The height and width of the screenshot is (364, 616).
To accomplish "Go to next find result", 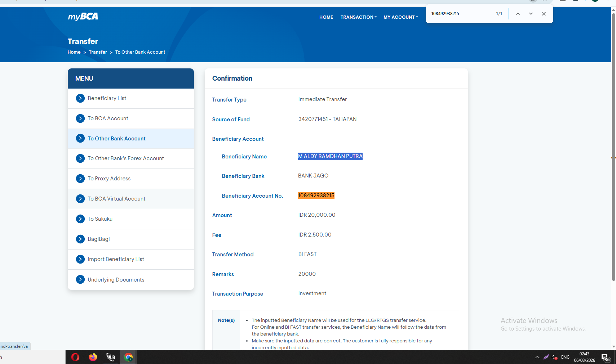I will tap(531, 14).
